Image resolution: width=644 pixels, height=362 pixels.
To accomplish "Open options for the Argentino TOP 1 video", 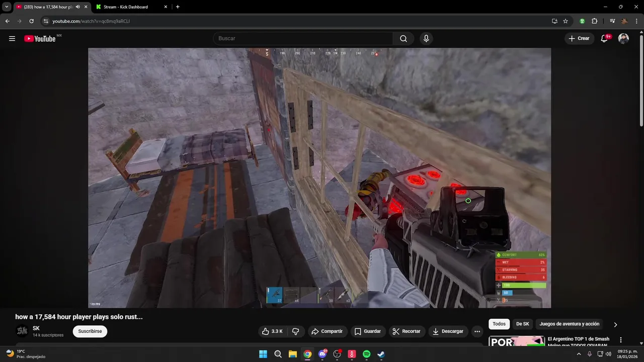I will point(620,340).
